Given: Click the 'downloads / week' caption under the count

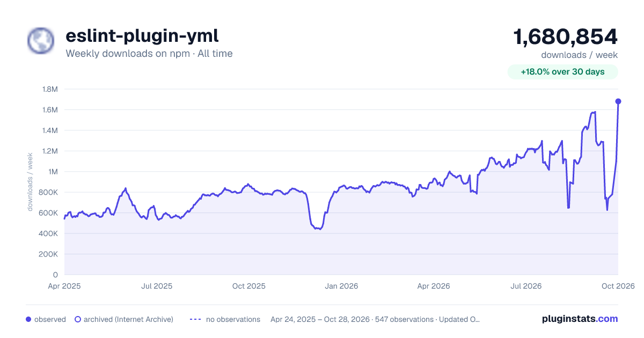Looking at the screenshot, I should tap(580, 55).
